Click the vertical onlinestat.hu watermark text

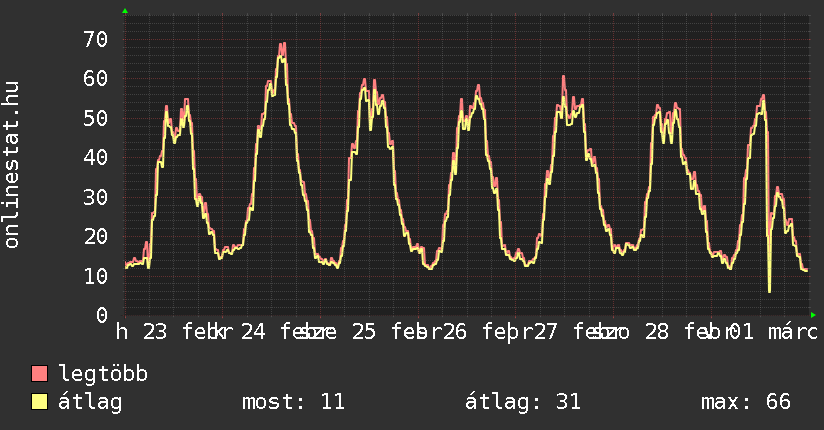[x=12, y=165]
